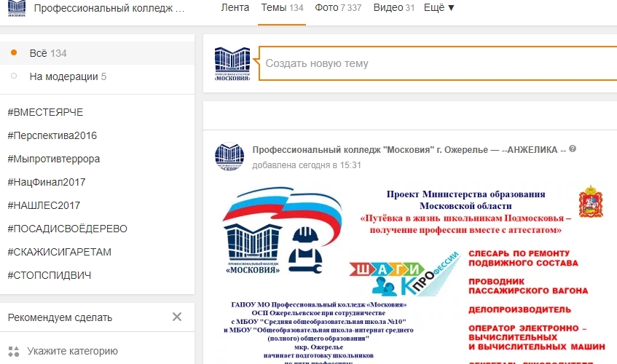Open the 'Видео 31' tab
Viewport: 617px width, 364px height.
click(393, 8)
